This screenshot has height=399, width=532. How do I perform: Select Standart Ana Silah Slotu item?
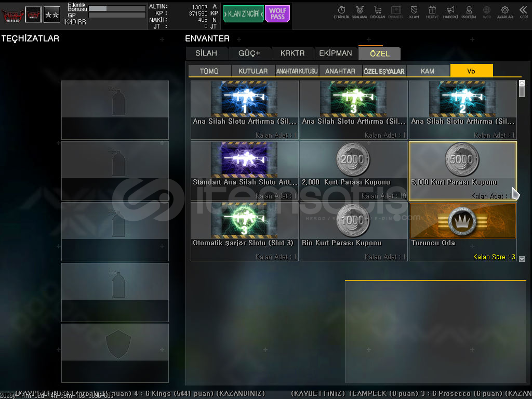pos(245,170)
